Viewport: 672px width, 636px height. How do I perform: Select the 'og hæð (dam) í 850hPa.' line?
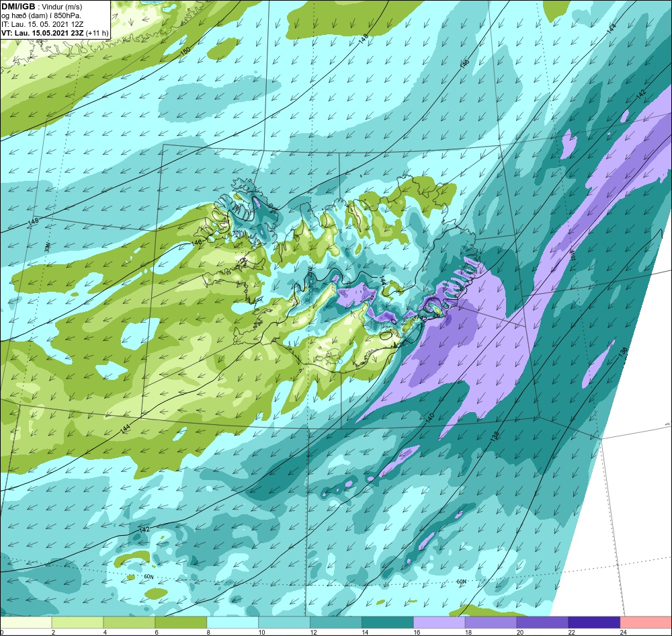42,16
